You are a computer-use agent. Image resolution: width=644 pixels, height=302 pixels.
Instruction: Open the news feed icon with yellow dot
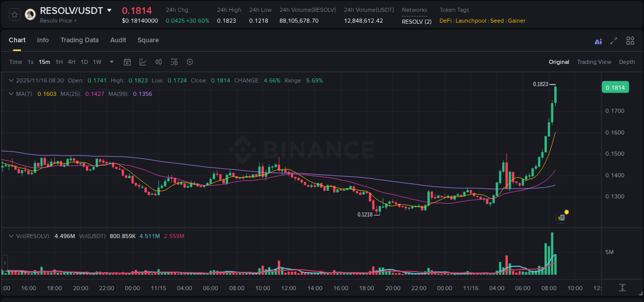pos(562,217)
